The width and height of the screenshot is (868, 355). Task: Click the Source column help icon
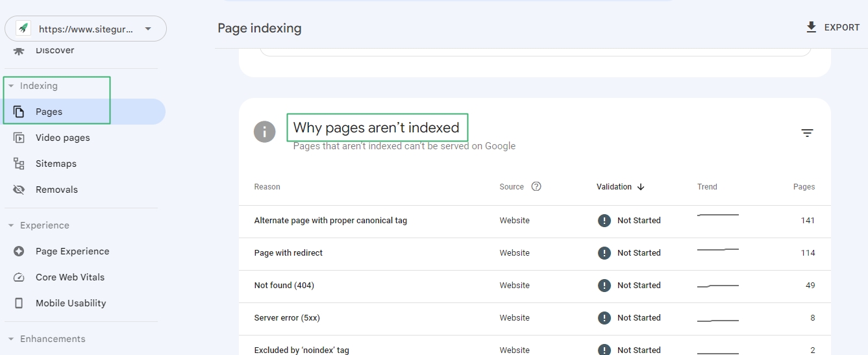pyautogui.click(x=536, y=186)
